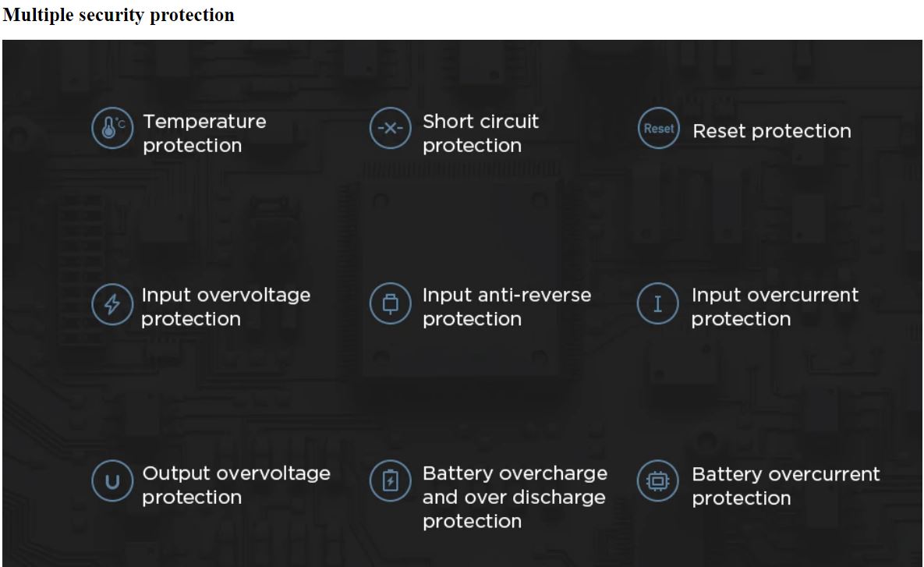Click the Reset protection label
The image size is (924, 567).
pyautogui.click(x=771, y=131)
